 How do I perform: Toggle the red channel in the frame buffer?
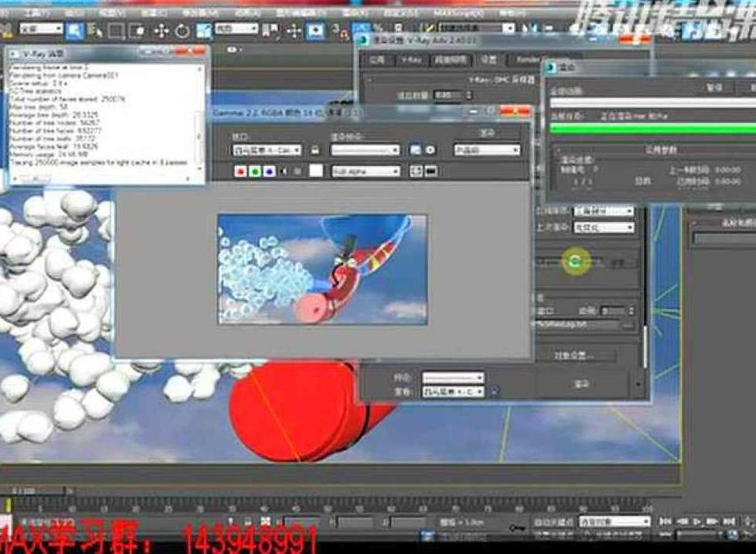(240, 171)
